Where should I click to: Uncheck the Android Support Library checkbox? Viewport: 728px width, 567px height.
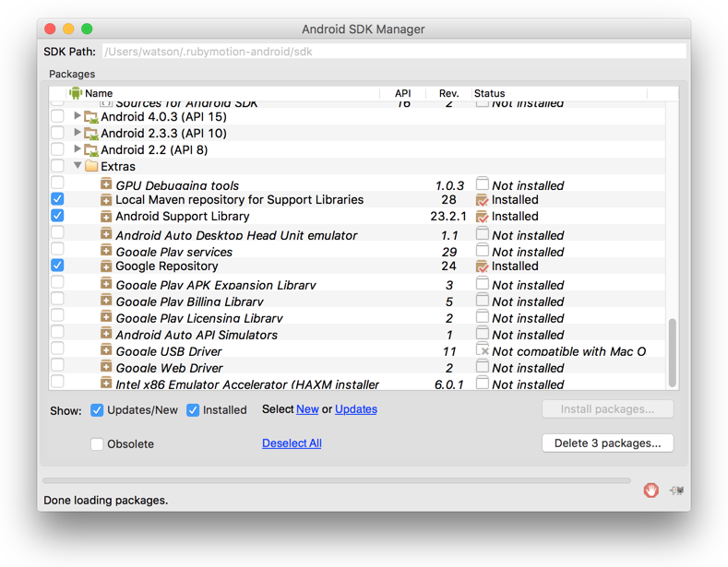coord(57,216)
